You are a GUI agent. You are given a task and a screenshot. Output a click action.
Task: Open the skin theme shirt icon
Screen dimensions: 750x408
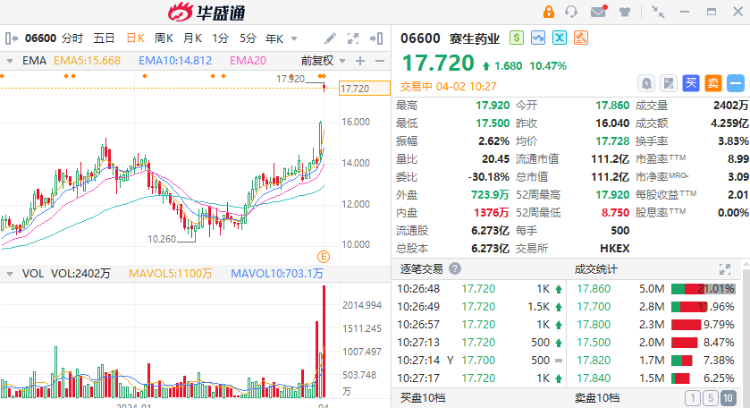pyautogui.click(x=625, y=12)
